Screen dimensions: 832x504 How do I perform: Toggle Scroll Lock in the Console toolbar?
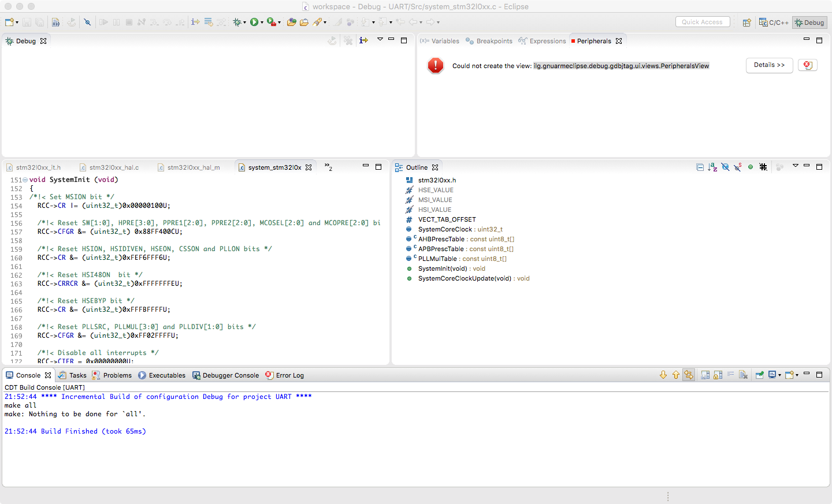pos(718,375)
